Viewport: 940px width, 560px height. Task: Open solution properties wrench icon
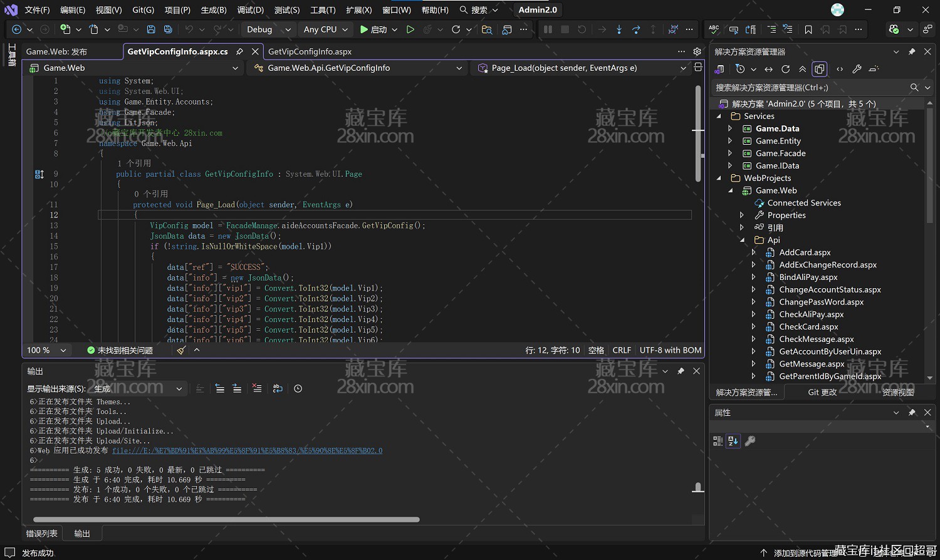pos(857,69)
